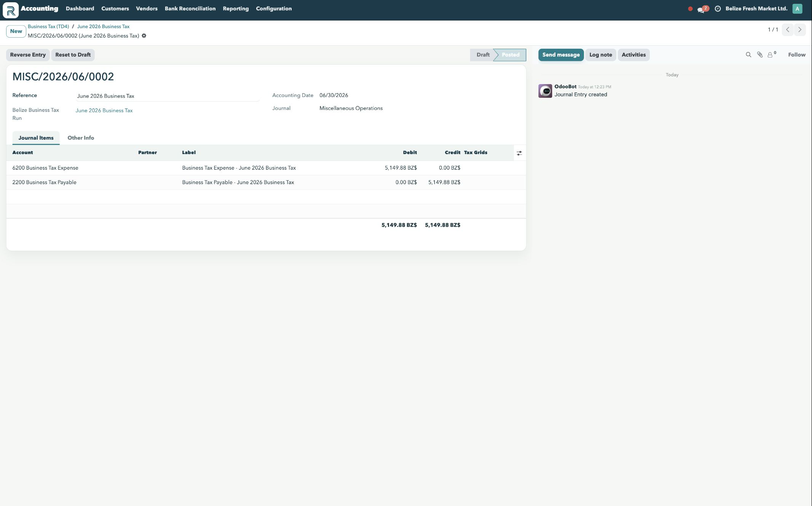The width and height of the screenshot is (812, 506).
Task: Open the Business Tax (TD4) breadcrumb
Action: coord(48,27)
